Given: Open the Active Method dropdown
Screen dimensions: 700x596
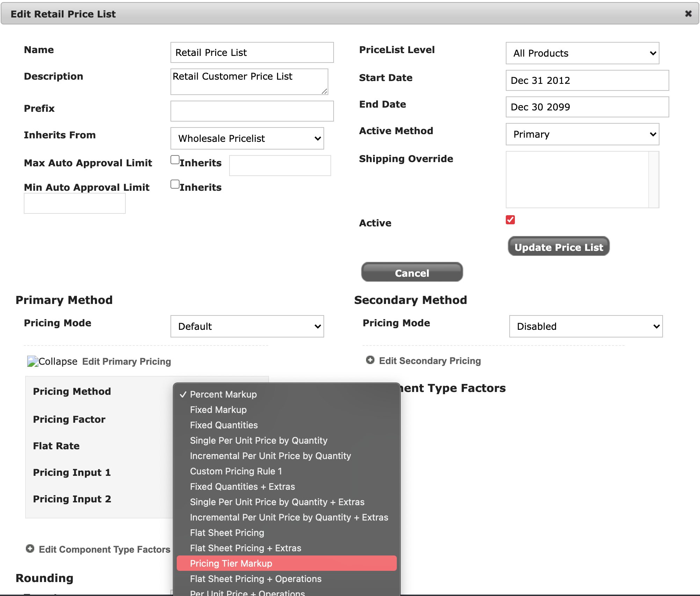Looking at the screenshot, I should [582, 134].
